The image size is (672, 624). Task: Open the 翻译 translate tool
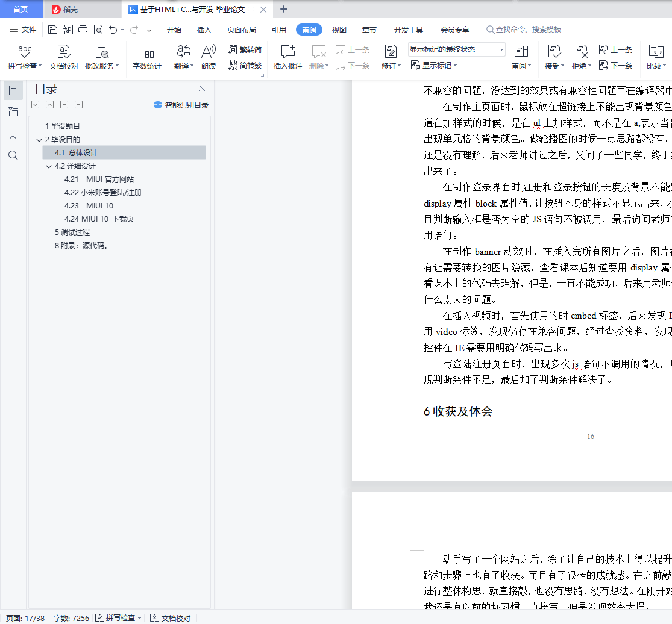[184, 57]
